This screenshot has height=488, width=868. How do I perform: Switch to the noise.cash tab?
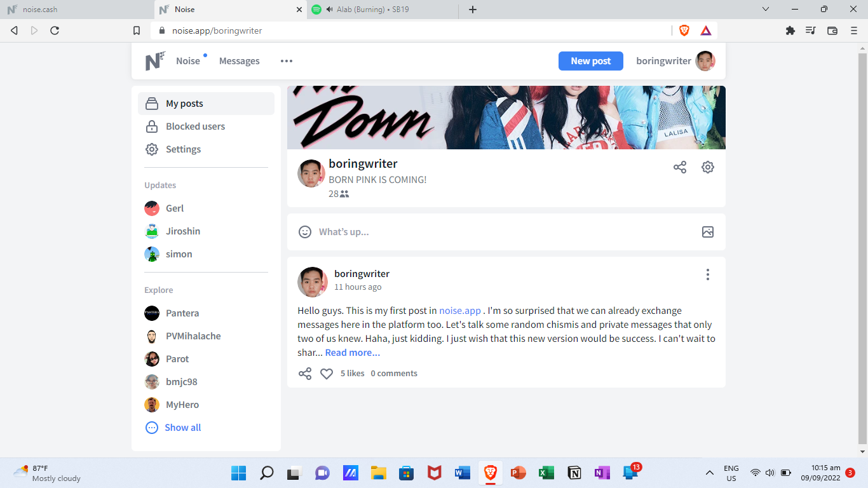pos(76,10)
